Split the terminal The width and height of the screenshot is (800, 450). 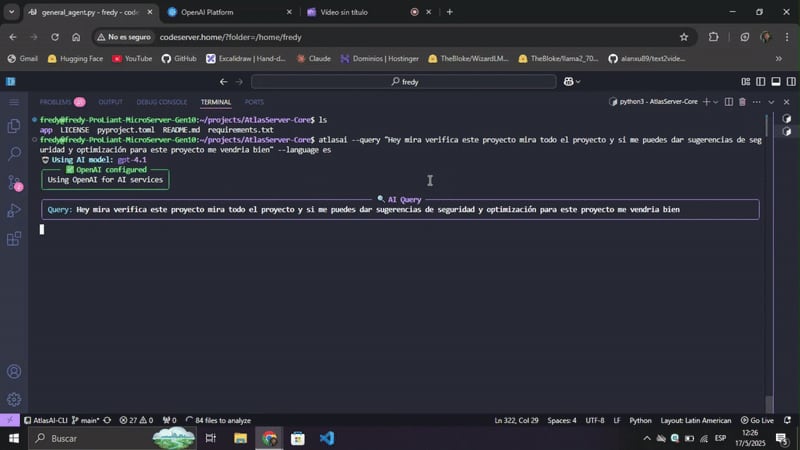click(729, 102)
